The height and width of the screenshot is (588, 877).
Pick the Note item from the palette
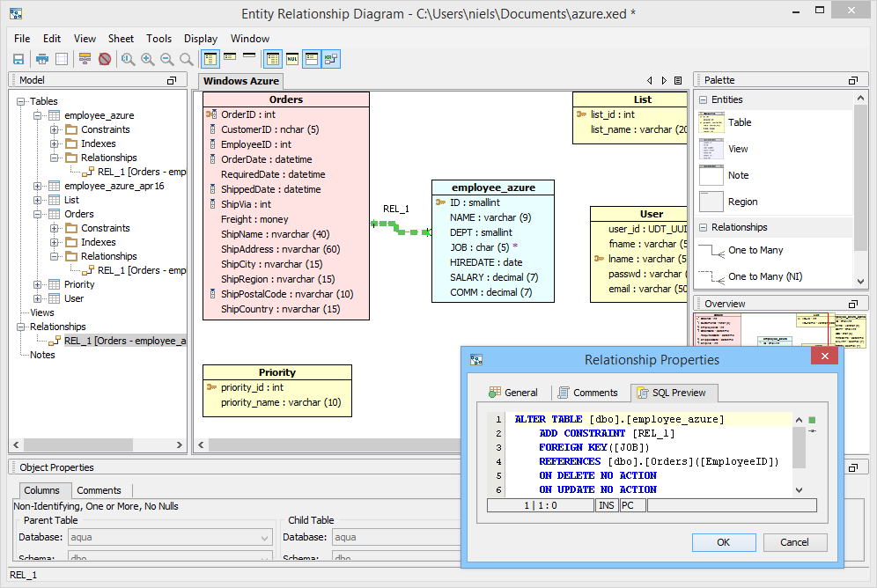pos(724,175)
